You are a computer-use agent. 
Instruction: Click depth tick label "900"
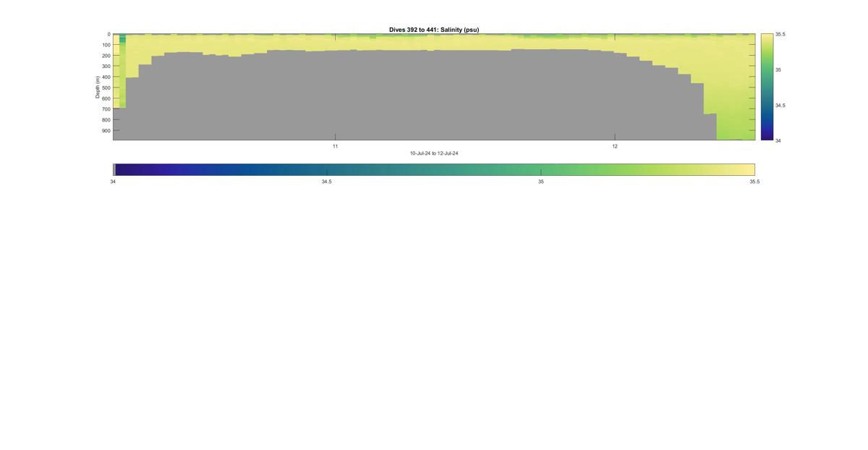point(106,131)
